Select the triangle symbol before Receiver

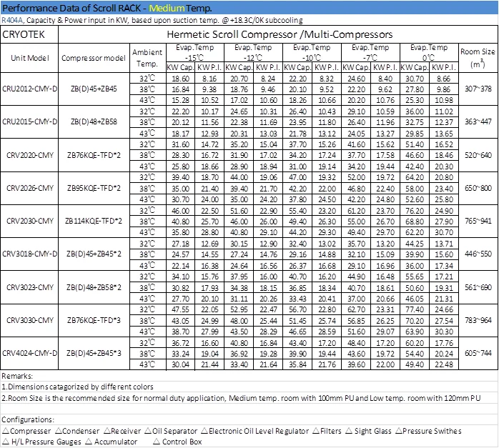click(x=107, y=432)
